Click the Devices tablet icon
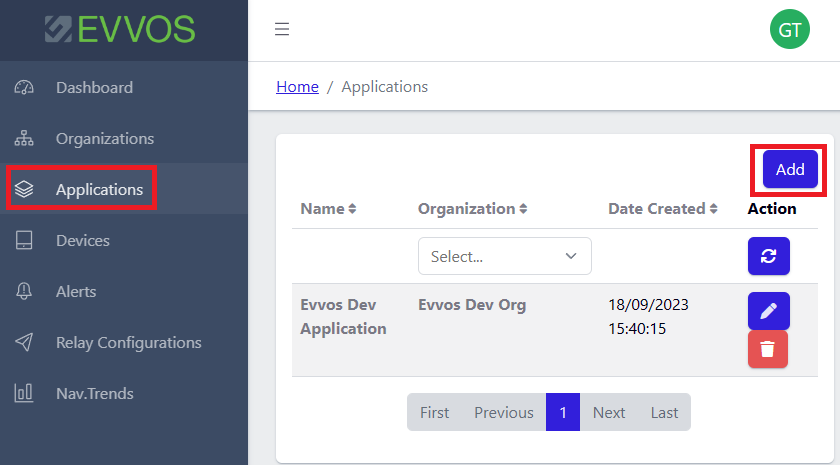Image resolution: width=840 pixels, height=465 pixels. click(24, 241)
